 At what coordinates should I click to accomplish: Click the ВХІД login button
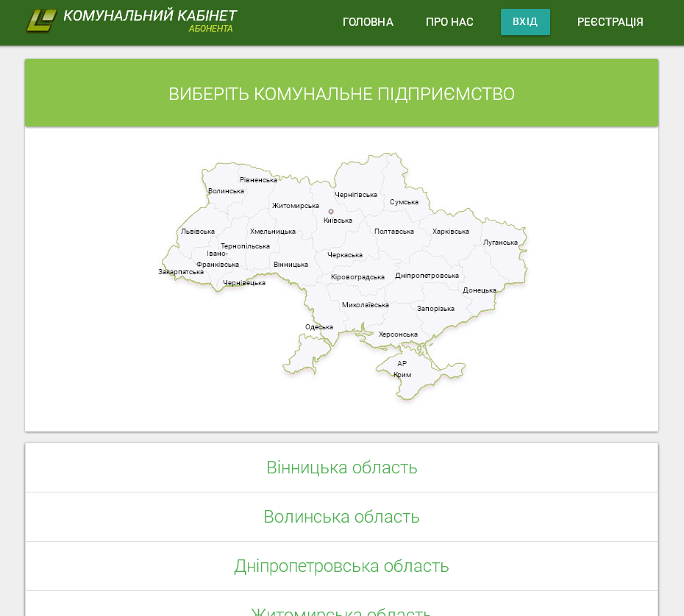point(525,22)
